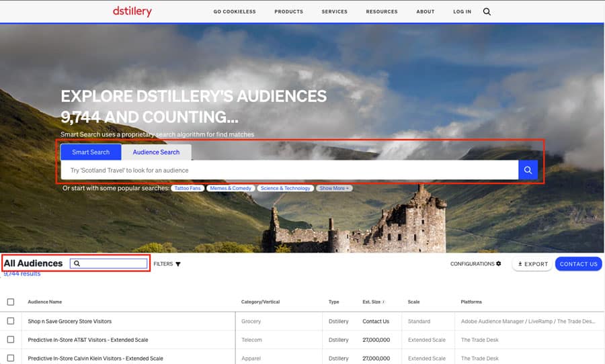Viewport: 605px width, 364px height.
Task: Click the Scotland Travel search input field
Action: click(x=289, y=171)
